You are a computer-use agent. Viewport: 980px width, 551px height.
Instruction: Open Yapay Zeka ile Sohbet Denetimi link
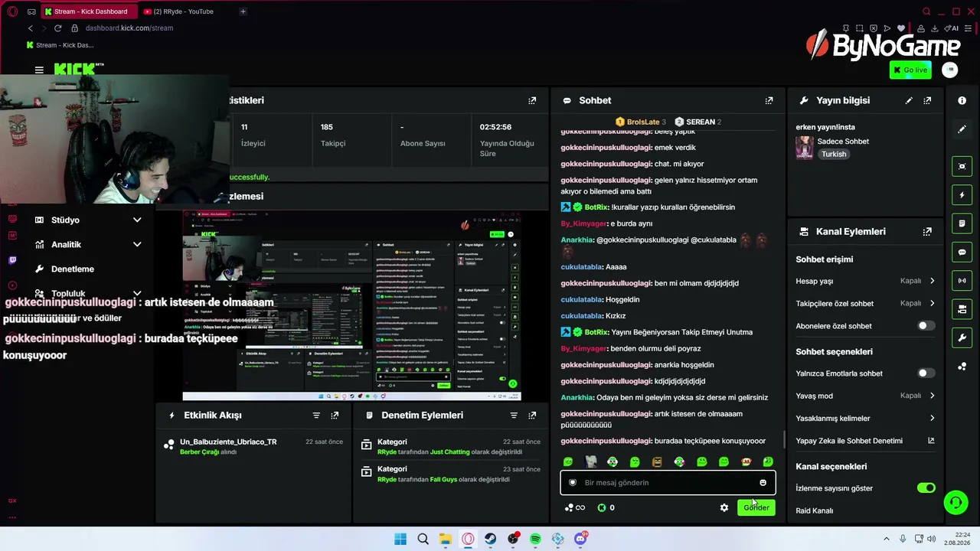pos(865,441)
